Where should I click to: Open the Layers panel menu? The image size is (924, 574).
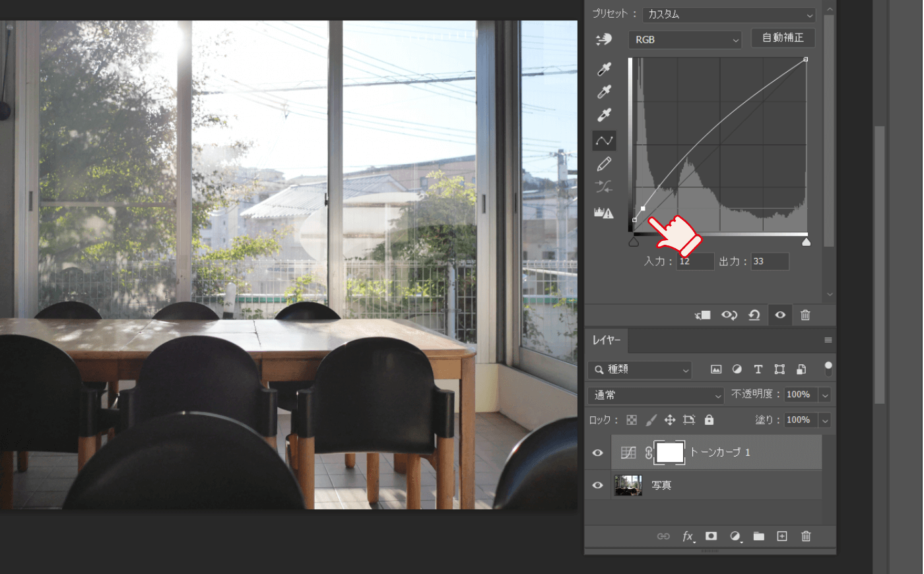coord(828,340)
